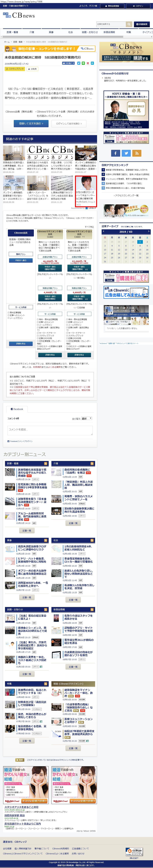This screenshot has height=868, width=153.
Task: Open the RSS feed square icon in sidebar
Action: click(x=137, y=153)
